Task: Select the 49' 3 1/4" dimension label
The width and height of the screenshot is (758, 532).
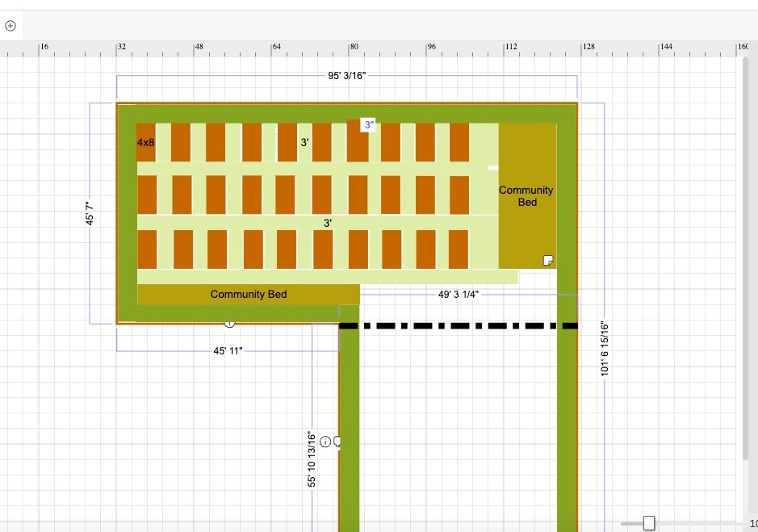Action: pos(459,295)
